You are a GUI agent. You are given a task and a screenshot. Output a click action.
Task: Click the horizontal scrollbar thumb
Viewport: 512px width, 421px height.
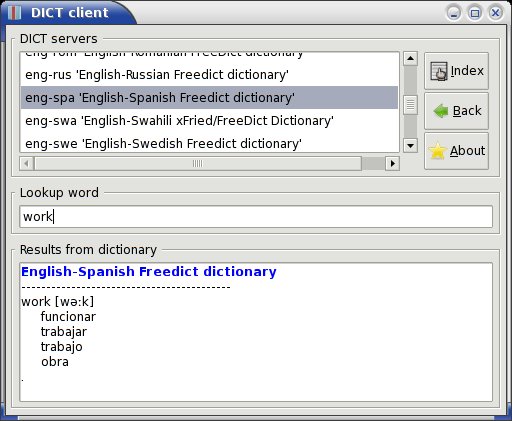coord(198,163)
